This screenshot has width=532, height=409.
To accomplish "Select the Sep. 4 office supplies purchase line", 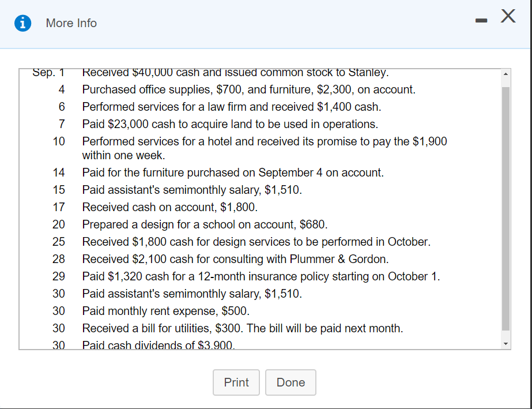I will tap(248, 89).
